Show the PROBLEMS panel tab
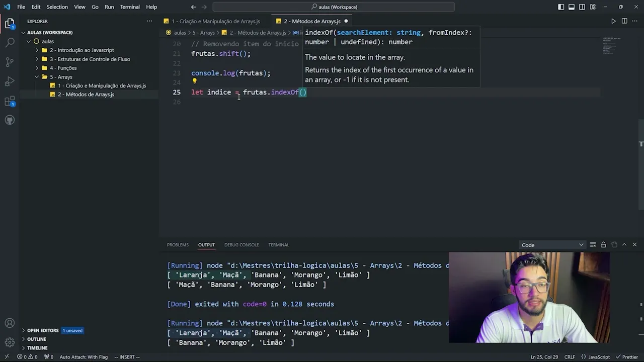The width and height of the screenshot is (644, 362). (x=178, y=245)
